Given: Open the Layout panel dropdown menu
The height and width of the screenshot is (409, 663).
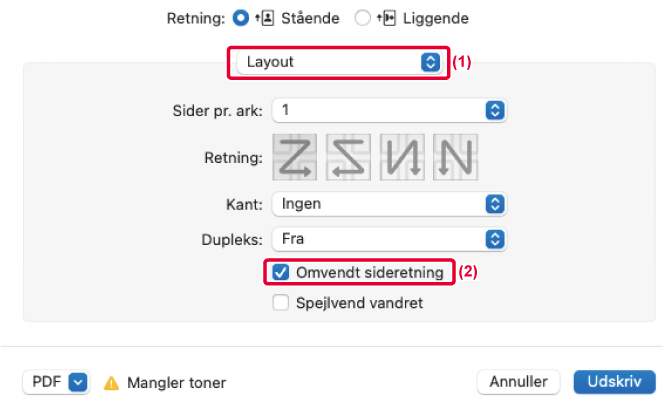Looking at the screenshot, I should 338,62.
